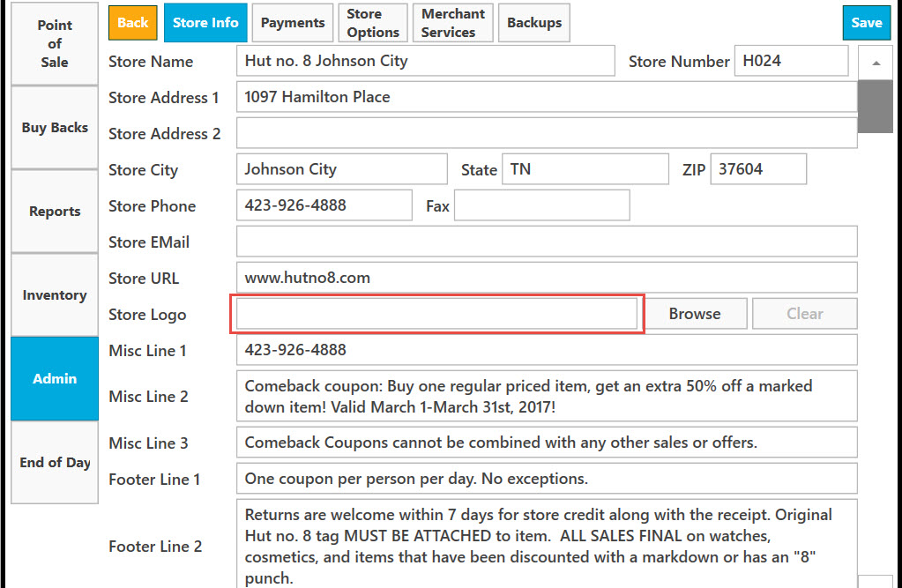Click the empty Store Address 2 field
Image resolution: width=902 pixels, height=588 pixels.
[x=547, y=133]
